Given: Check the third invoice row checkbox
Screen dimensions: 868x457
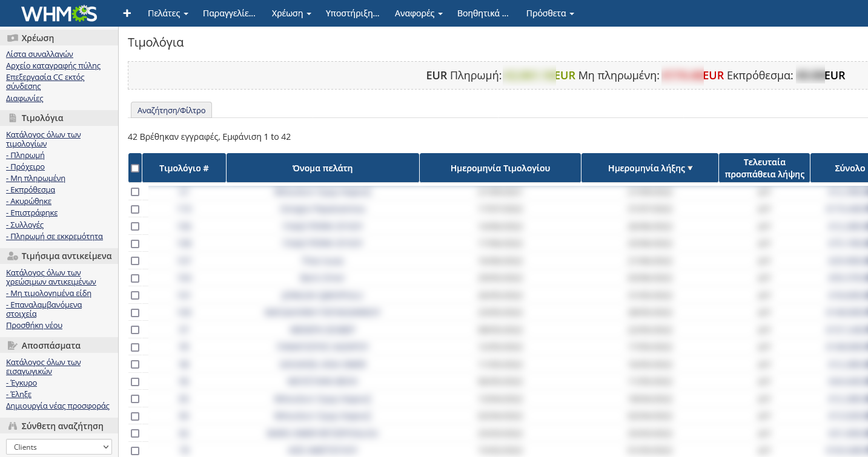Looking at the screenshot, I should pyautogui.click(x=135, y=226).
